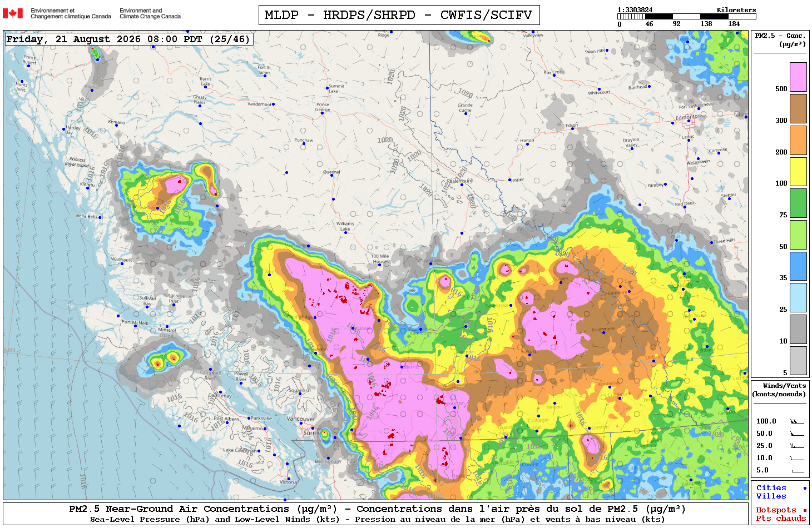The width and height of the screenshot is (812, 528).
Task: Click the PM2.5 Near-Ground Air Concentrations caption
Action: [377, 509]
